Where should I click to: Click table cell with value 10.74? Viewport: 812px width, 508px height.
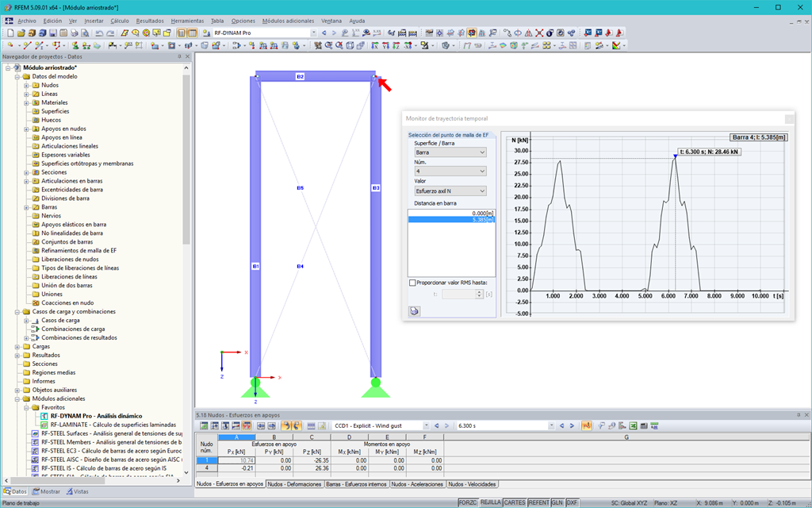(236, 460)
